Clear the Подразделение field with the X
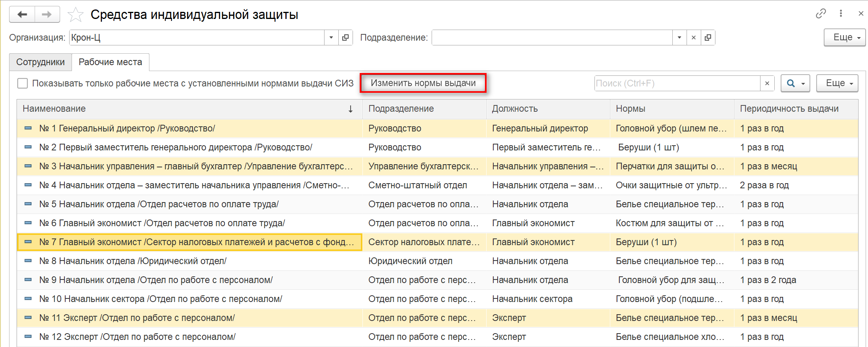The image size is (868, 347). coord(694,38)
